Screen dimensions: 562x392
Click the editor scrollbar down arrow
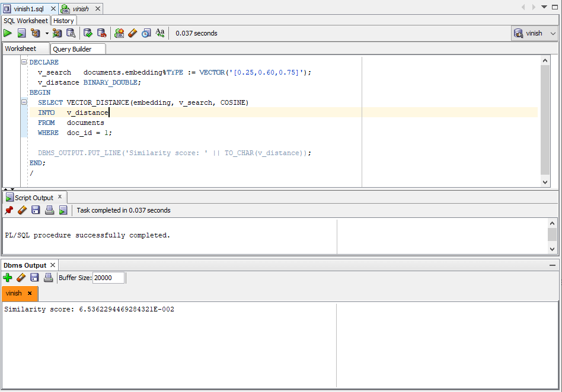click(545, 182)
